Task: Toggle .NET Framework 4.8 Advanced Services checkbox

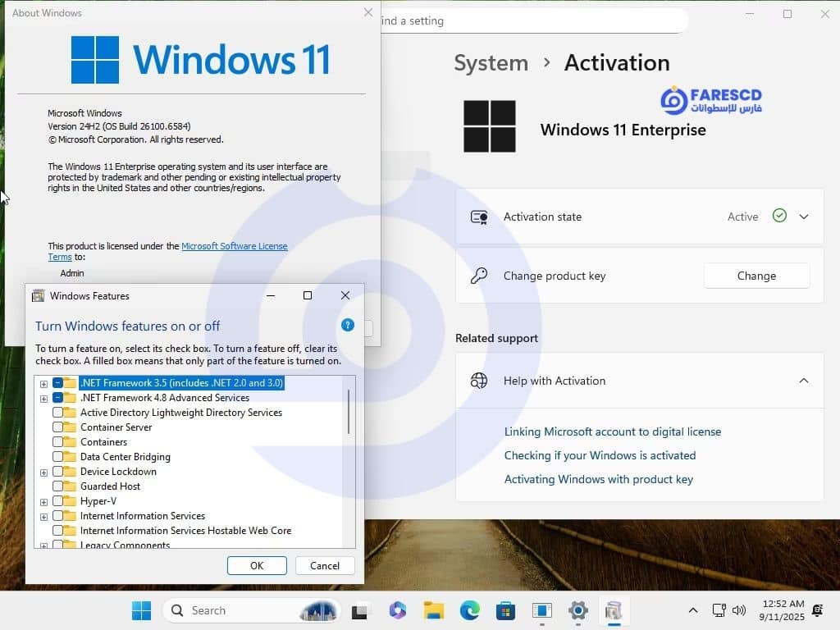Action: click(58, 398)
